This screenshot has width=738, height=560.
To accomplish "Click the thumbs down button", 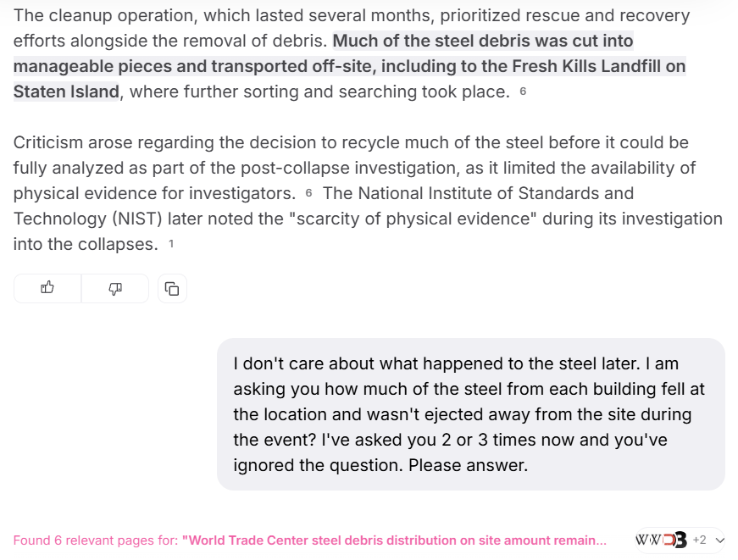I will click(115, 288).
